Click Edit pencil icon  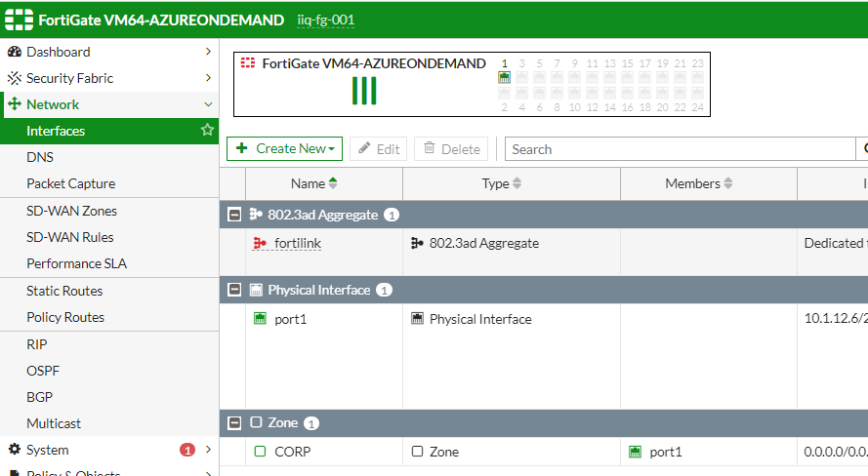click(x=364, y=147)
